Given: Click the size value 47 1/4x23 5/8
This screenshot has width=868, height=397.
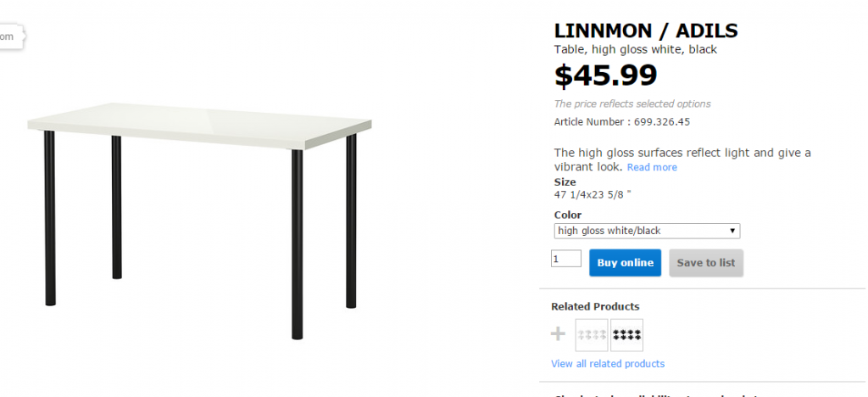Looking at the screenshot, I should [x=593, y=194].
